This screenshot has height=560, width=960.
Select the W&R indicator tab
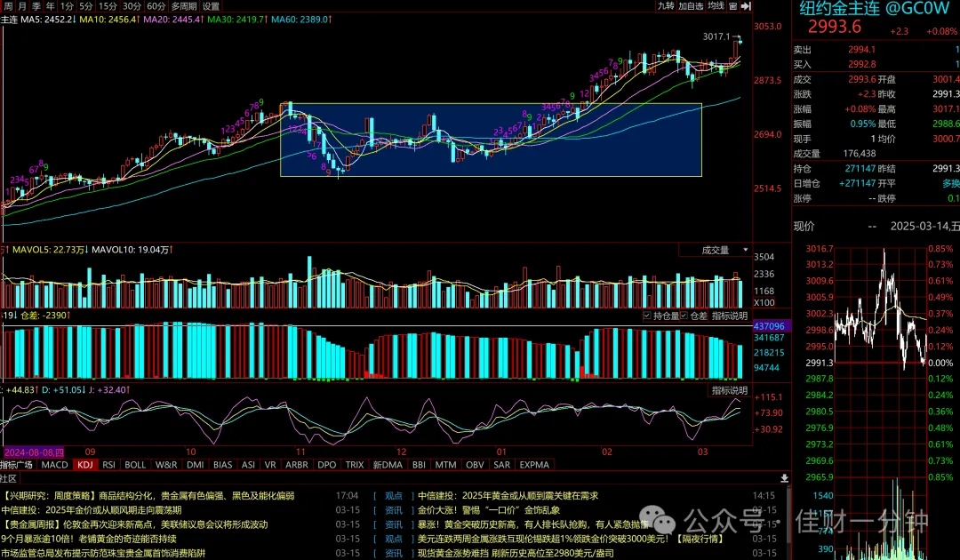point(166,465)
